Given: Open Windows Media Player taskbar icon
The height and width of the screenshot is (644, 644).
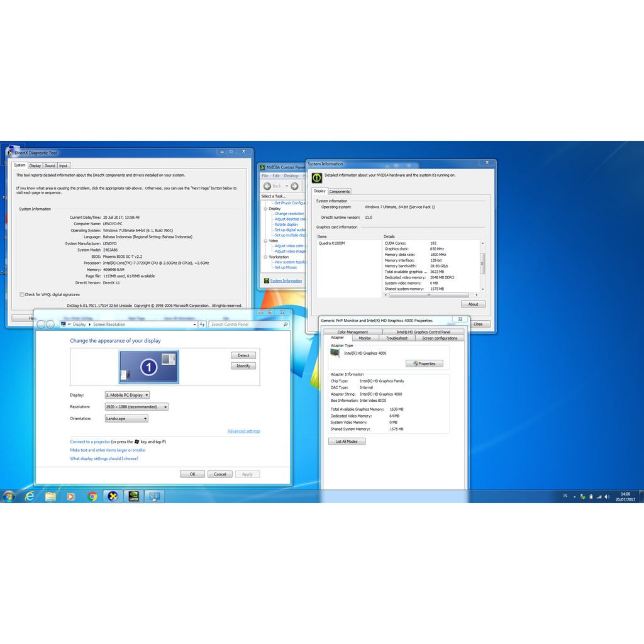Looking at the screenshot, I should 70,496.
